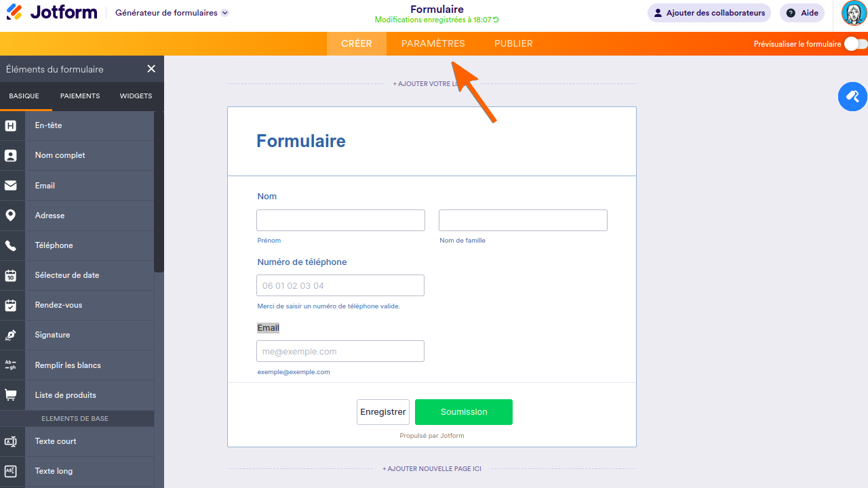Click the Prénom input field
This screenshot has width=868, height=488.
[x=340, y=220]
